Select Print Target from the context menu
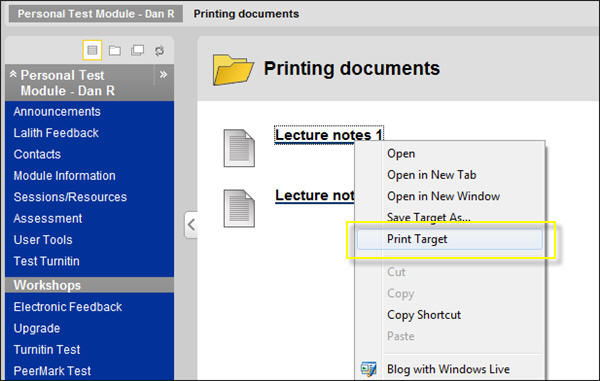This screenshot has height=381, width=600. click(450, 239)
